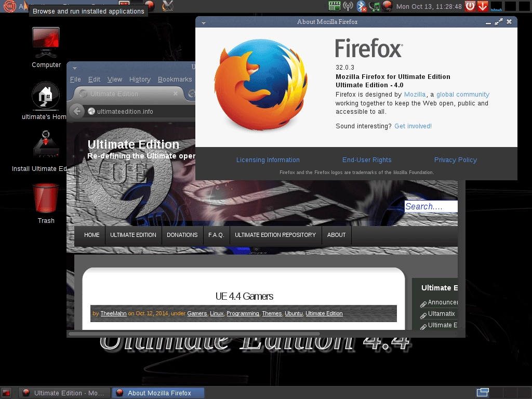The width and height of the screenshot is (532, 399).
Task: Open the Ultimate Edition category link in post meta
Action: [x=324, y=313]
